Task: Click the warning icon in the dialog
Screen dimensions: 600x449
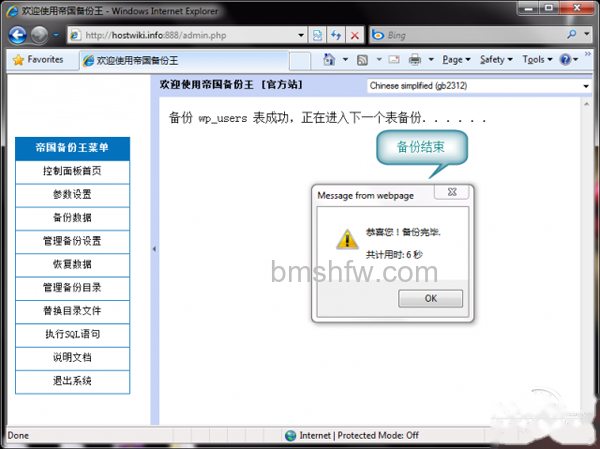Action: click(347, 240)
